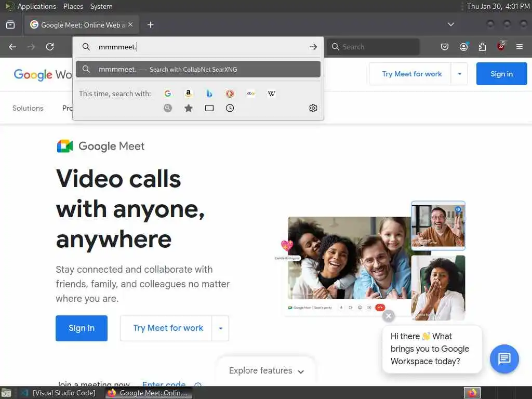Open search settings gear in URL dropdown
This screenshot has height=399, width=532.
(x=313, y=108)
